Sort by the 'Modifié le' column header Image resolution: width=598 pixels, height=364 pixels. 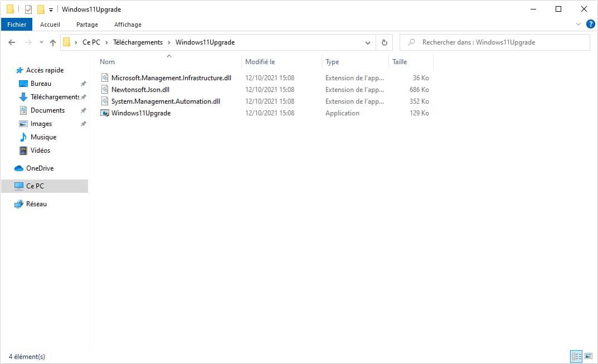[260, 62]
